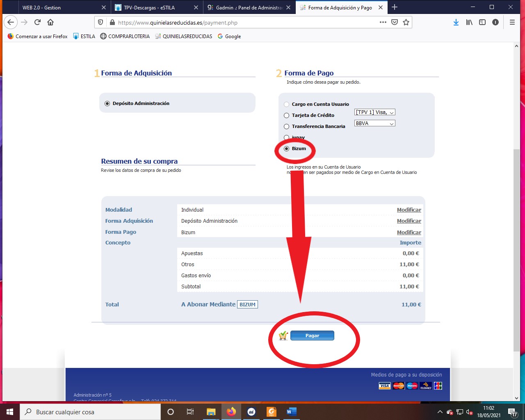Screen dimensions: 525x420
Task: Select the Bizum payment radio button
Action: [x=287, y=148]
